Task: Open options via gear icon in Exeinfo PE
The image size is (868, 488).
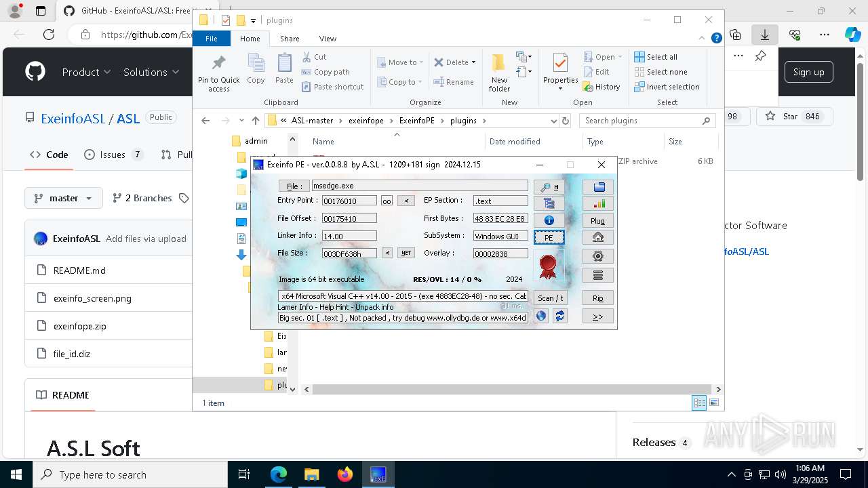Action: [x=598, y=256]
